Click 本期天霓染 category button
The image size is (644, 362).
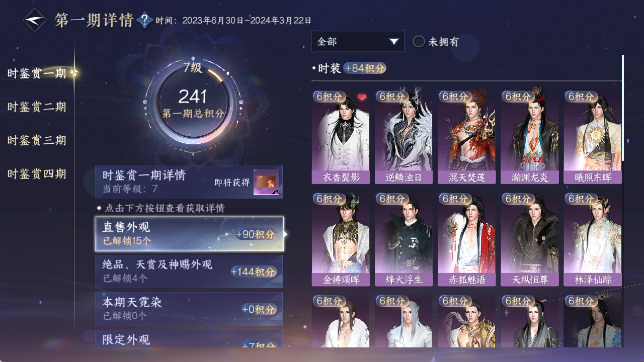[x=189, y=309]
